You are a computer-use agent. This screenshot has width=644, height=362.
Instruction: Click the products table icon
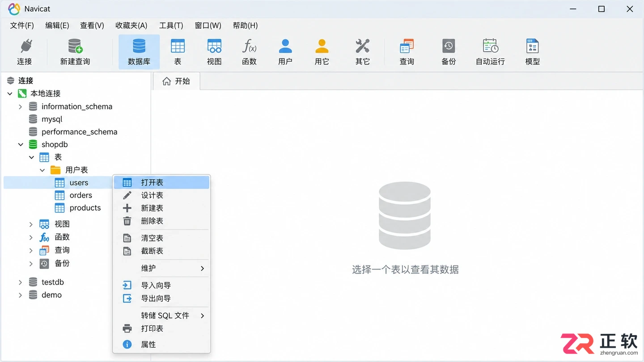[59, 208]
